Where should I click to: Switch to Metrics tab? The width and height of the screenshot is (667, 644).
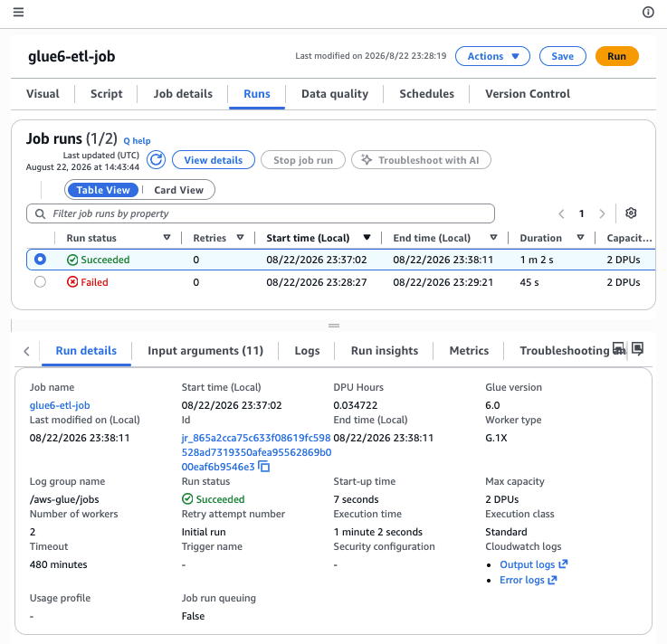469,351
